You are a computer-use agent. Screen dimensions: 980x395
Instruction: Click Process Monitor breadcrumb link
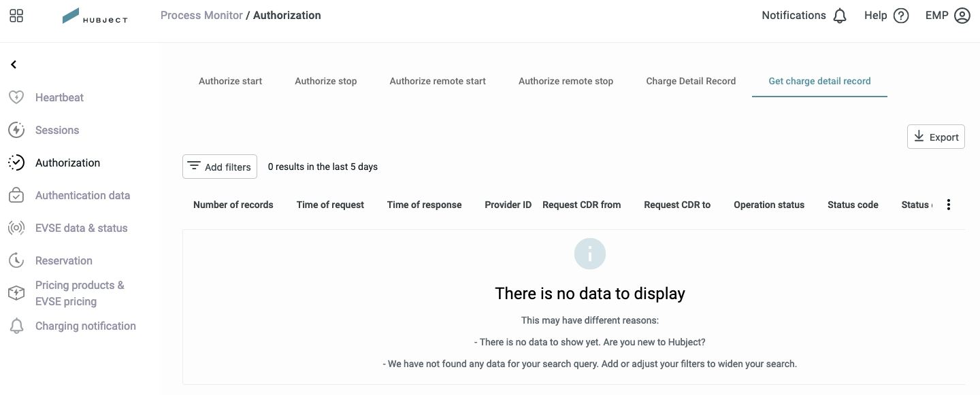tap(201, 15)
